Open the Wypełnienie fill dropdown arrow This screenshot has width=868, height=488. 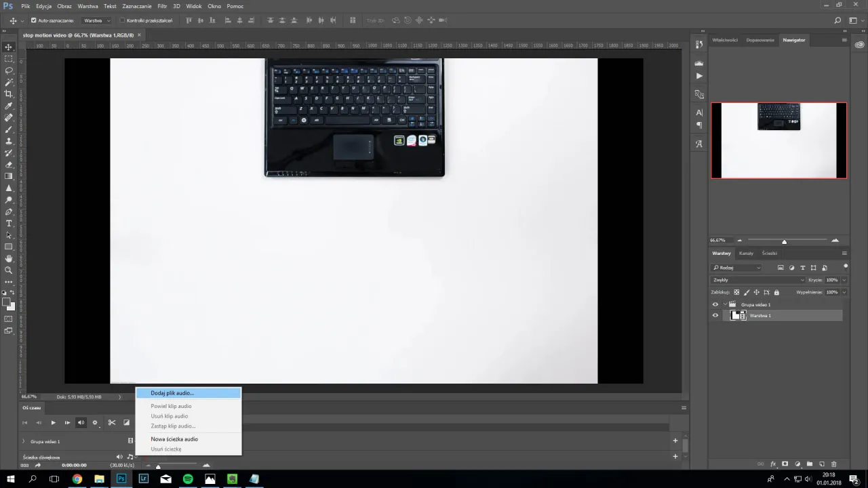point(844,292)
